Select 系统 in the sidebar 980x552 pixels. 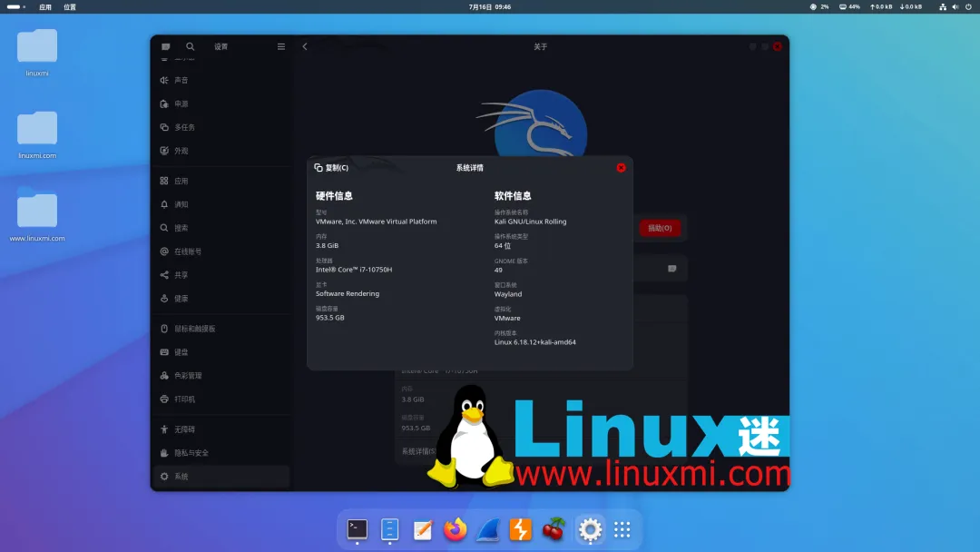click(x=221, y=477)
